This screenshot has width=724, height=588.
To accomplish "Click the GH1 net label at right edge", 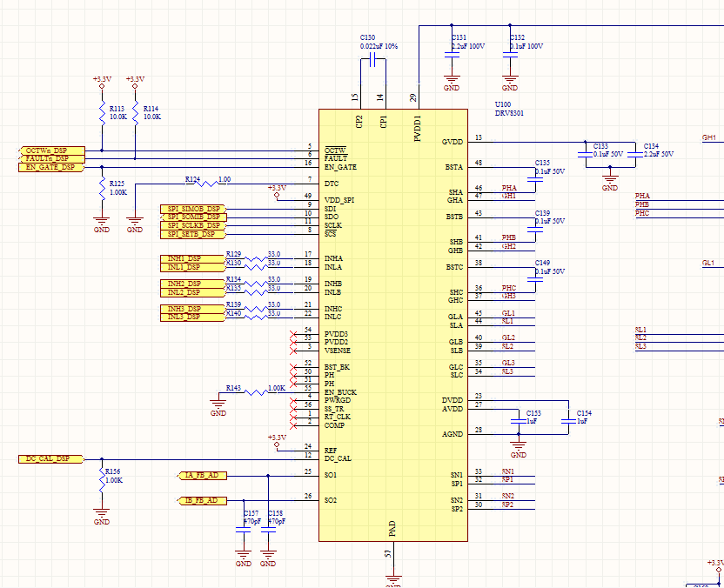I will (708, 137).
